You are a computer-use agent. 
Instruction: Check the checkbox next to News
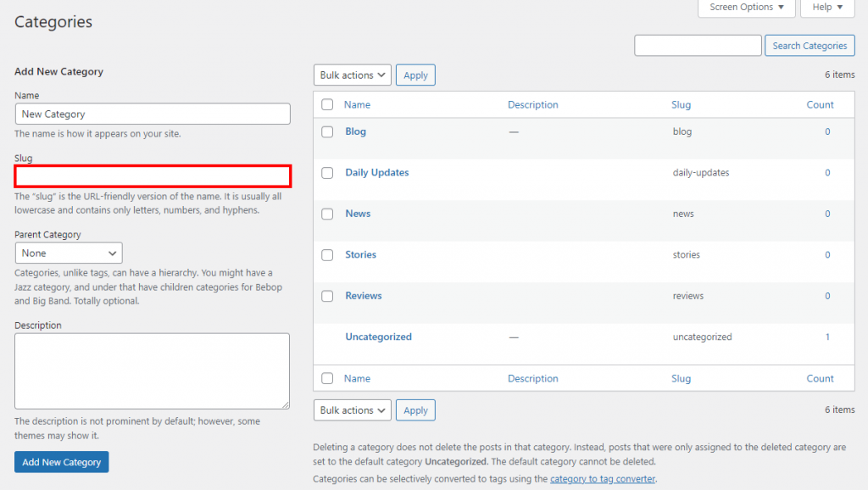click(x=327, y=214)
